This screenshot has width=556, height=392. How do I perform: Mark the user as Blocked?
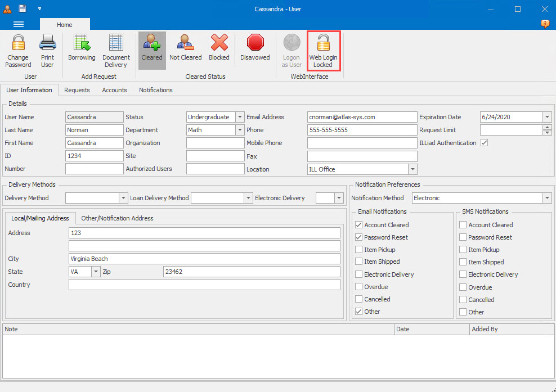219,44
